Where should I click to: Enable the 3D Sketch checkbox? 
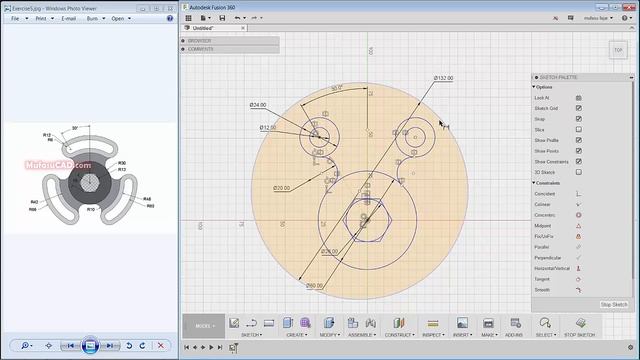(x=578, y=172)
